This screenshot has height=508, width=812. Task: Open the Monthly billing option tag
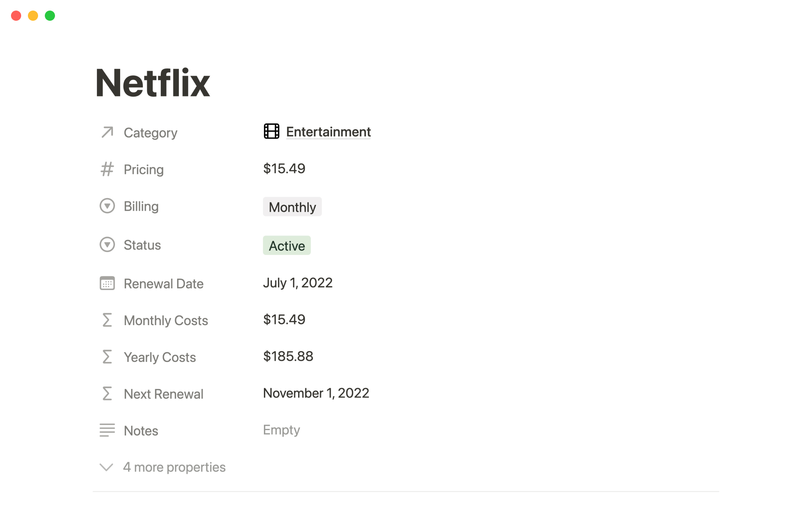coord(292,207)
